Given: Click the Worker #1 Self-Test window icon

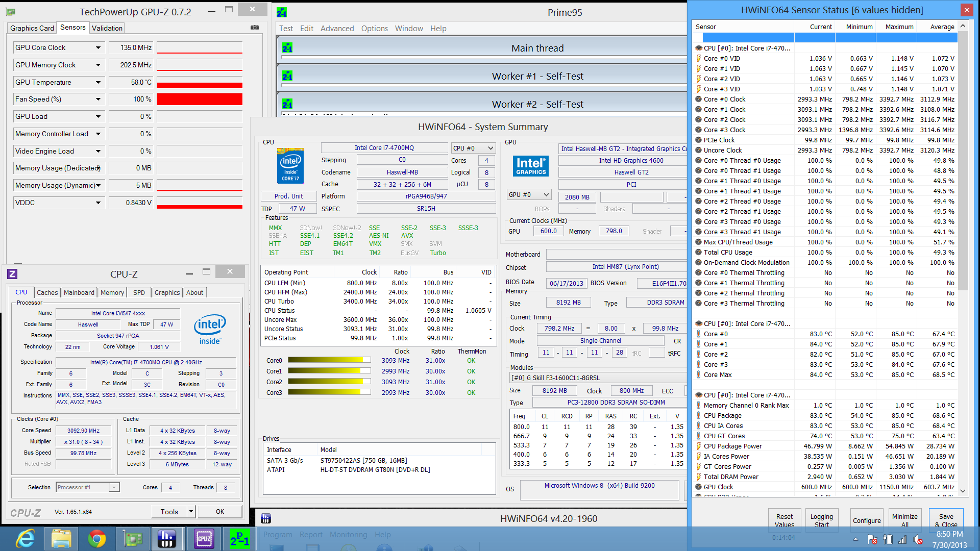Looking at the screenshot, I should (287, 76).
